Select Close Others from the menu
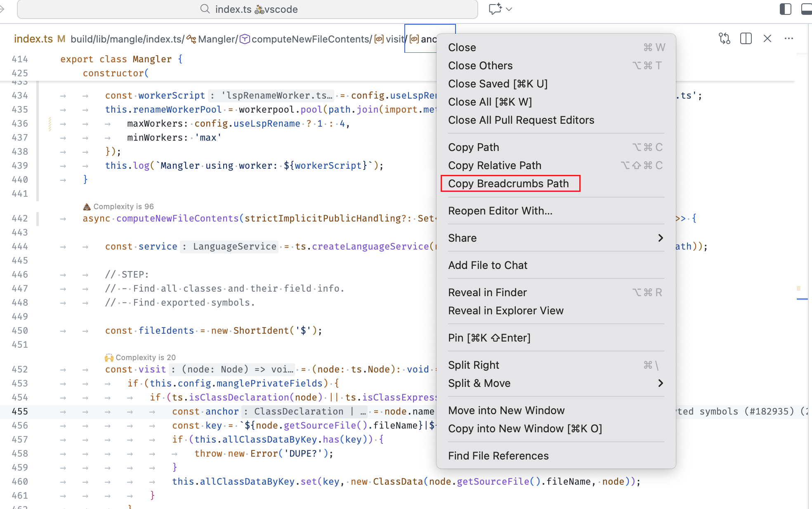This screenshot has height=509, width=812. (480, 65)
